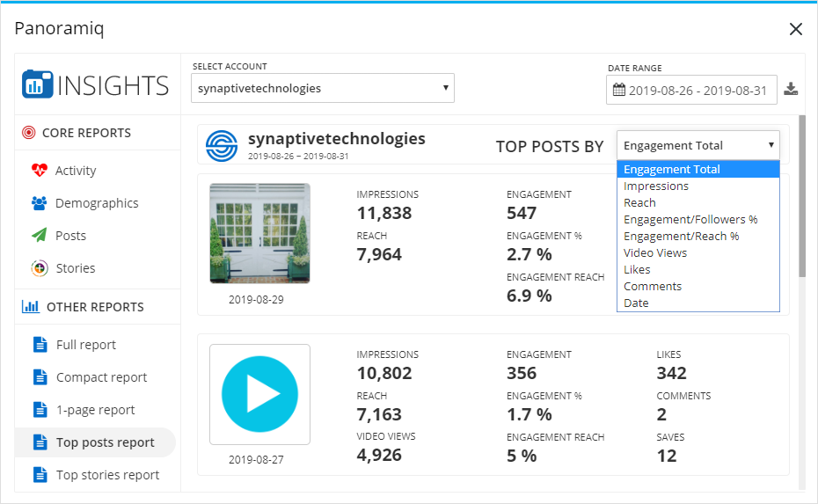Click the Top posts report document icon
The width and height of the screenshot is (818, 504).
(x=40, y=442)
